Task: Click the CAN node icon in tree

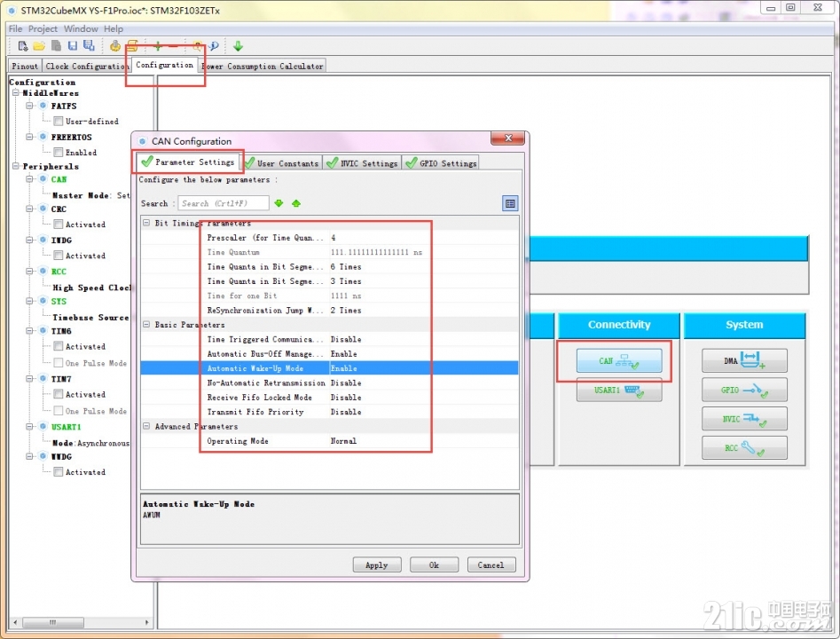Action: (x=43, y=179)
